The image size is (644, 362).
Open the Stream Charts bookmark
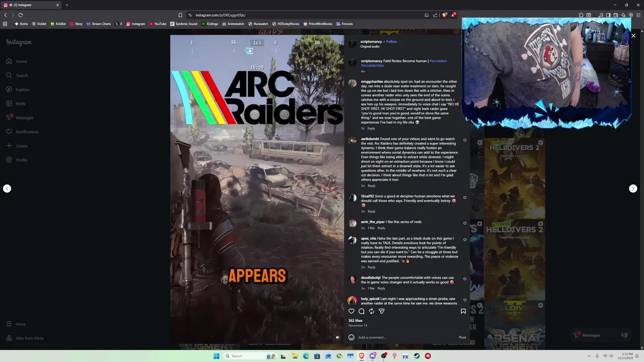pos(98,24)
